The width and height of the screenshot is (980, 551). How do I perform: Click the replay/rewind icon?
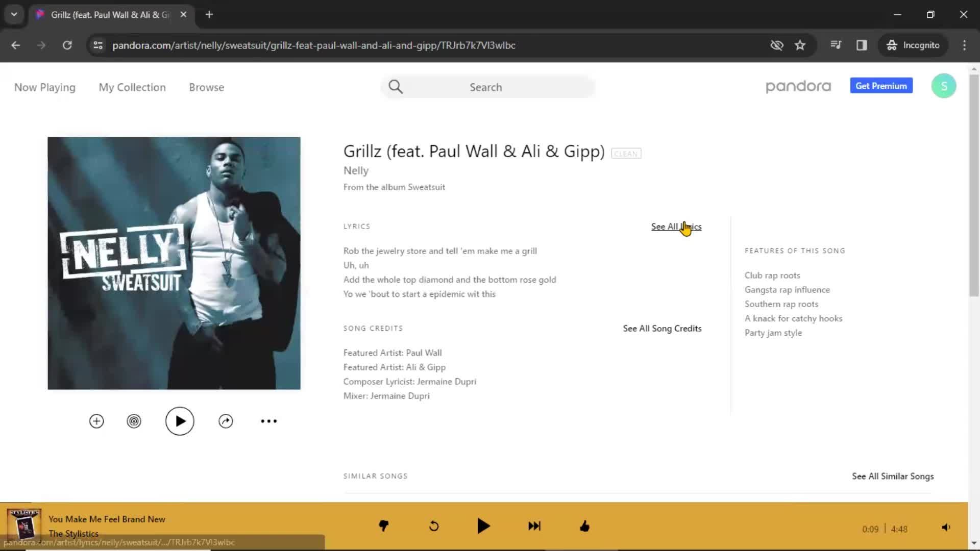click(x=433, y=526)
